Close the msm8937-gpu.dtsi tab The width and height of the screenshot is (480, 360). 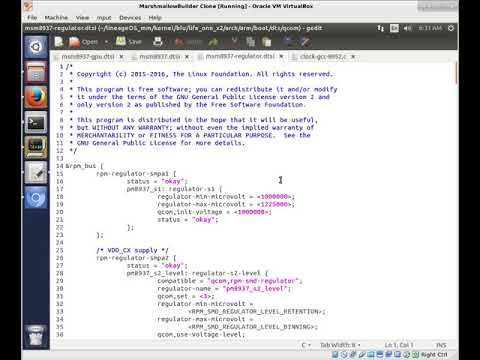pyautogui.click(x=121, y=57)
